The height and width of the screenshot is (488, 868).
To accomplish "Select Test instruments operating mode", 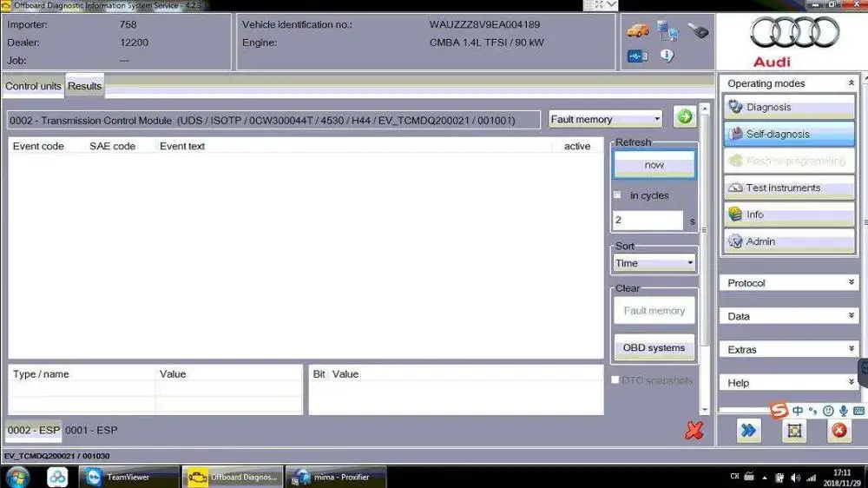I will [x=789, y=188].
